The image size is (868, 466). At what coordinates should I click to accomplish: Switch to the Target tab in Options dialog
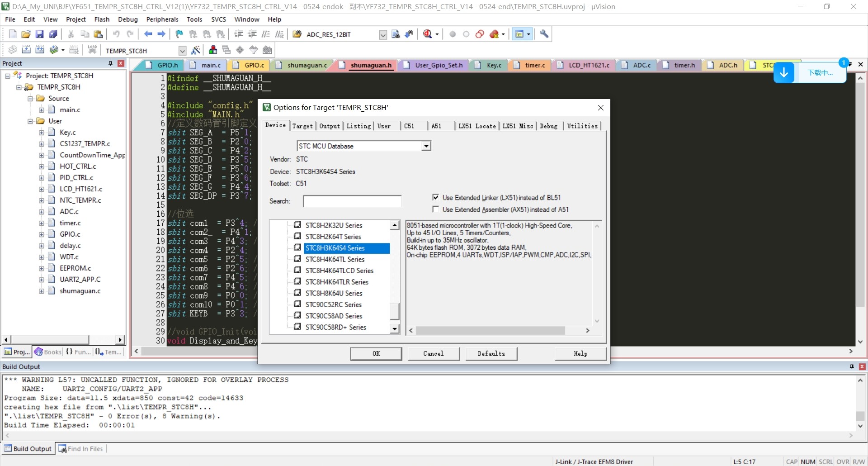(x=302, y=126)
